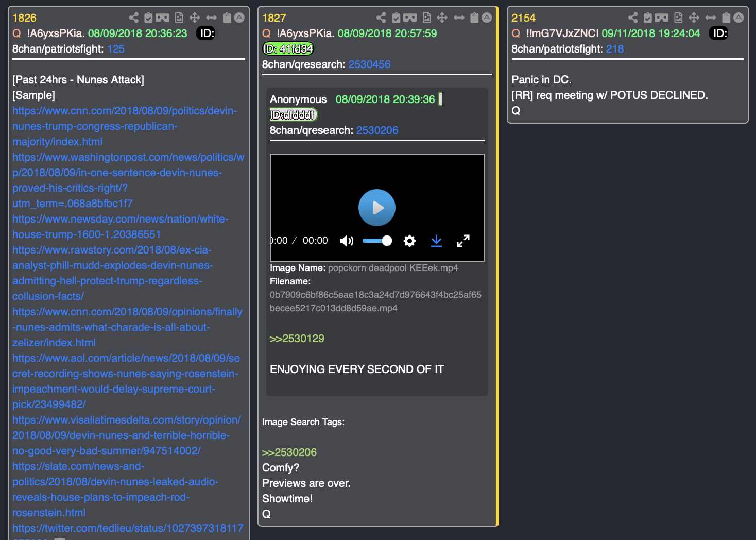The width and height of the screenshot is (756, 540).
Task: Click the image file icon on post 1827
Action: [x=426, y=18]
